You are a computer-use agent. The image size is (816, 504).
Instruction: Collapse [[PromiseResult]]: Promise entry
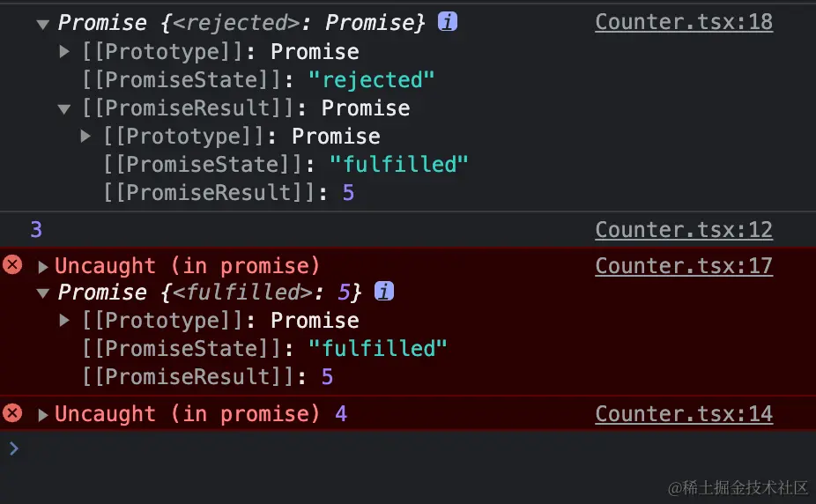tap(64, 108)
